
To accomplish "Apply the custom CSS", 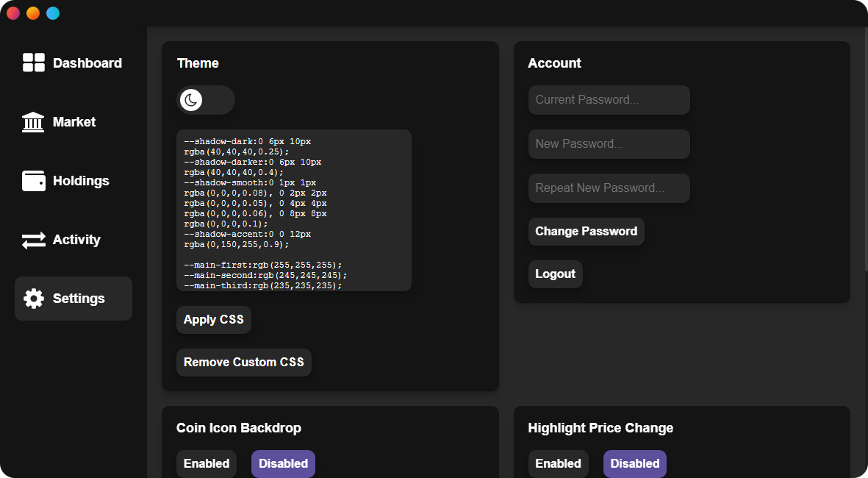I will 214,320.
